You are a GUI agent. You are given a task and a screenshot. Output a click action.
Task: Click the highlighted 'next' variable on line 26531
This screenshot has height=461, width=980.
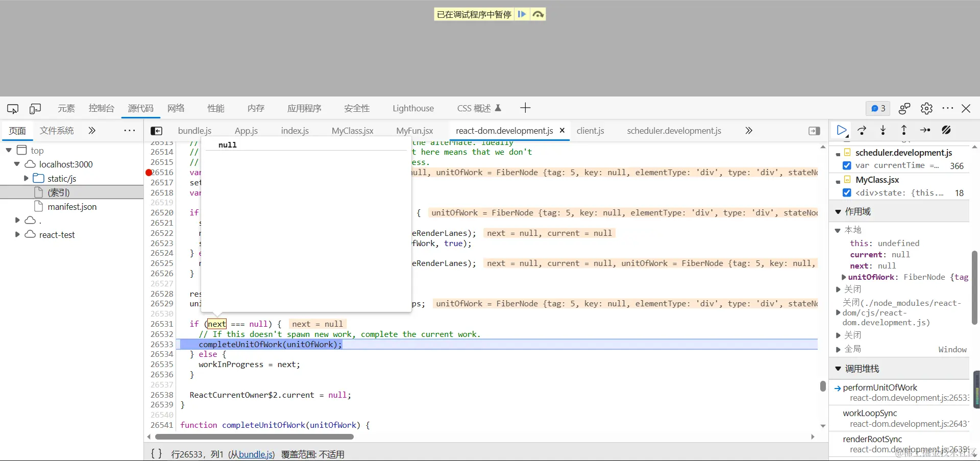coord(217,324)
